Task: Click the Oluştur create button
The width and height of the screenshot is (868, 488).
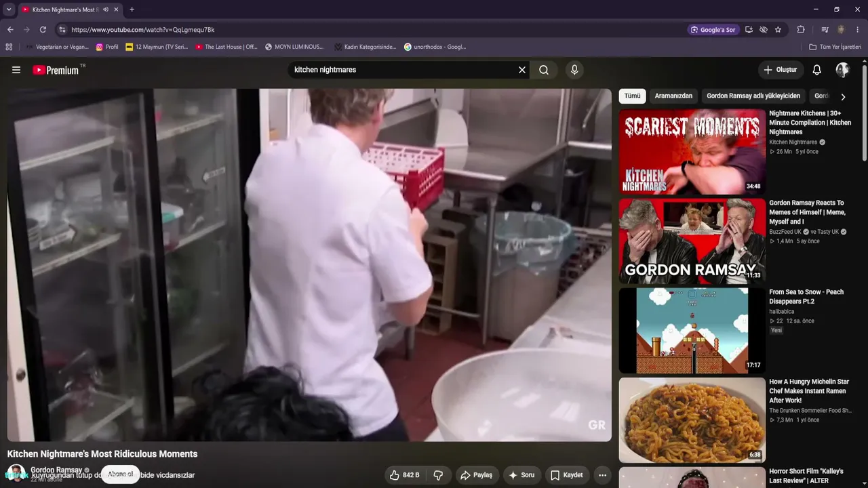Action: tap(781, 70)
